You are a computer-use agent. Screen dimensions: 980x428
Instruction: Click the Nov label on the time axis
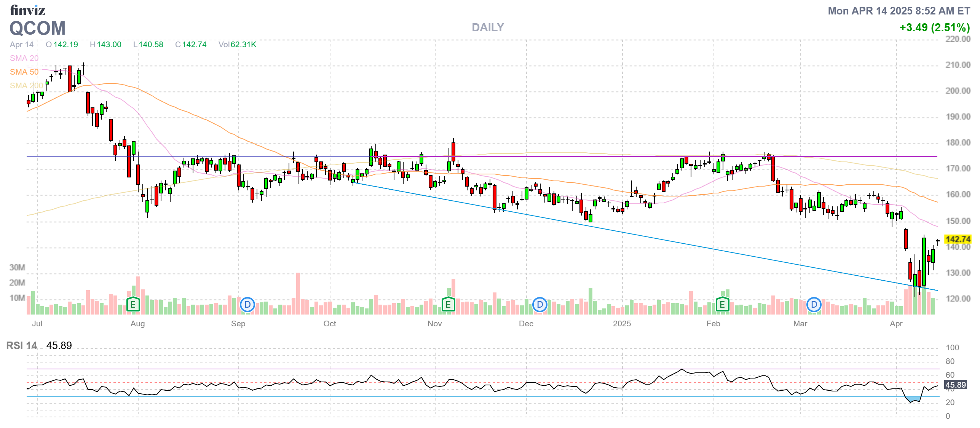tap(434, 324)
